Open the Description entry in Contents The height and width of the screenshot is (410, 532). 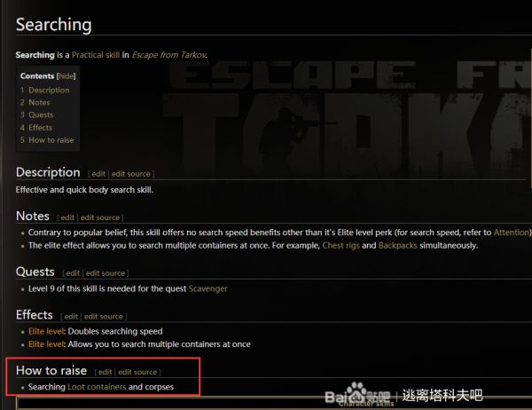pos(49,90)
